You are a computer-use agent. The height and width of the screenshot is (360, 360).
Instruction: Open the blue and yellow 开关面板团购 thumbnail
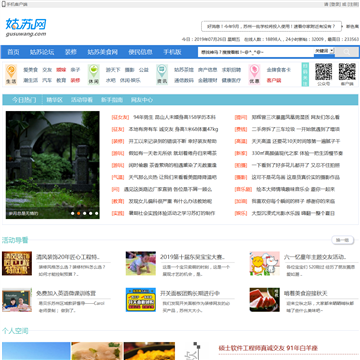[141, 300]
